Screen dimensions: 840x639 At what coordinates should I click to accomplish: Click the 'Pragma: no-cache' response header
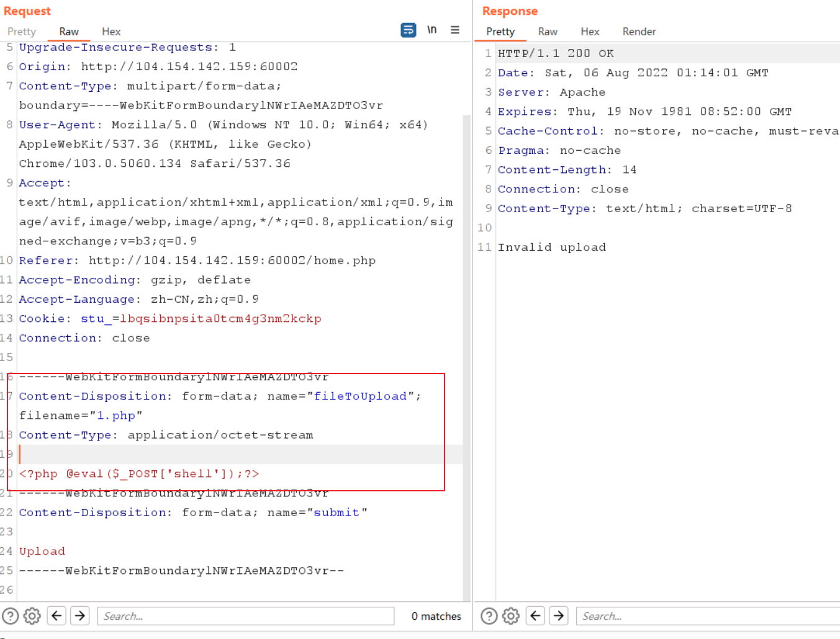[x=559, y=150]
